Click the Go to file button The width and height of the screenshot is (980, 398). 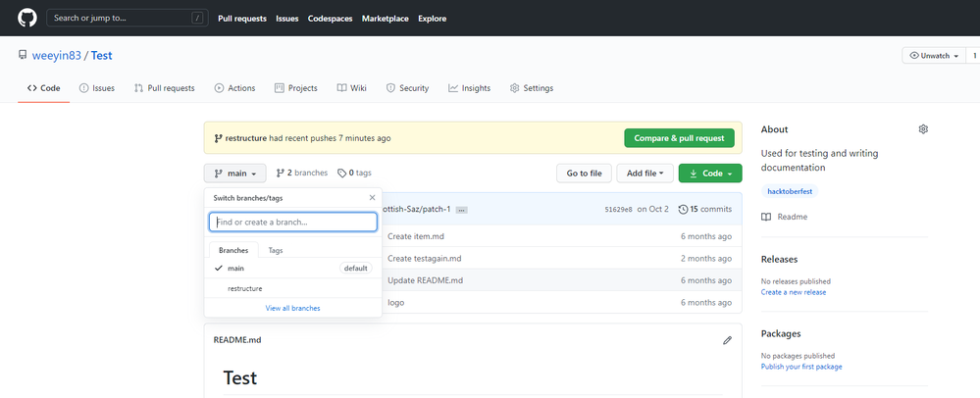[x=585, y=174]
